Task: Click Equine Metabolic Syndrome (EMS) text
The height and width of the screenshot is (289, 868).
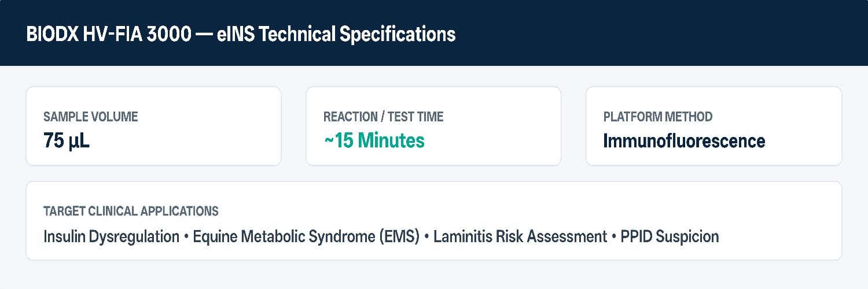Action: [x=306, y=236]
